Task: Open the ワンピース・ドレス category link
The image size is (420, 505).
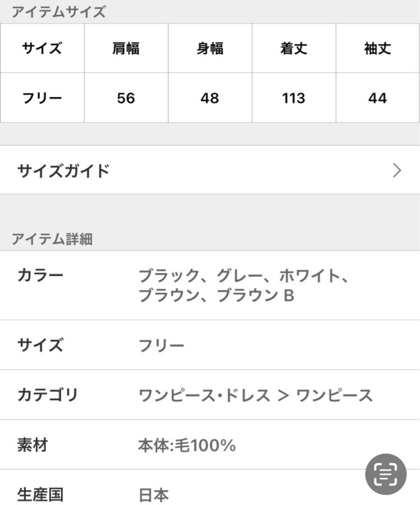Action: 204,395
